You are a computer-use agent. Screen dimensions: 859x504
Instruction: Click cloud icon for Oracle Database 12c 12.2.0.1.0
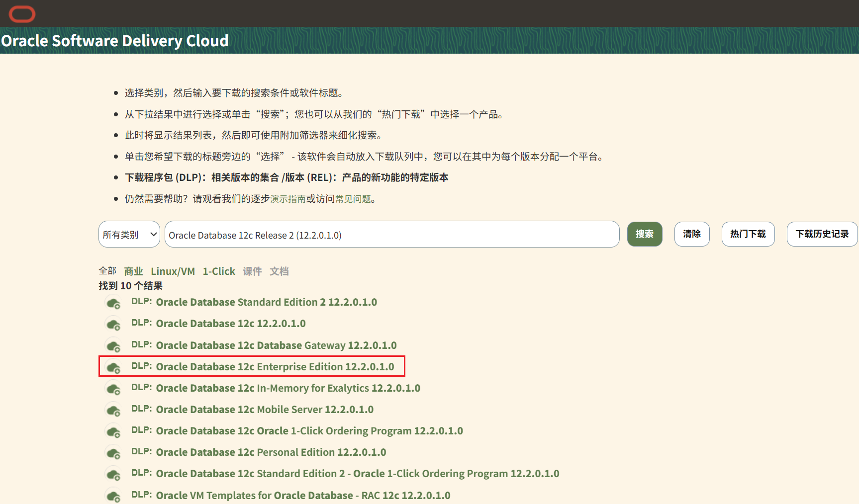tap(113, 324)
